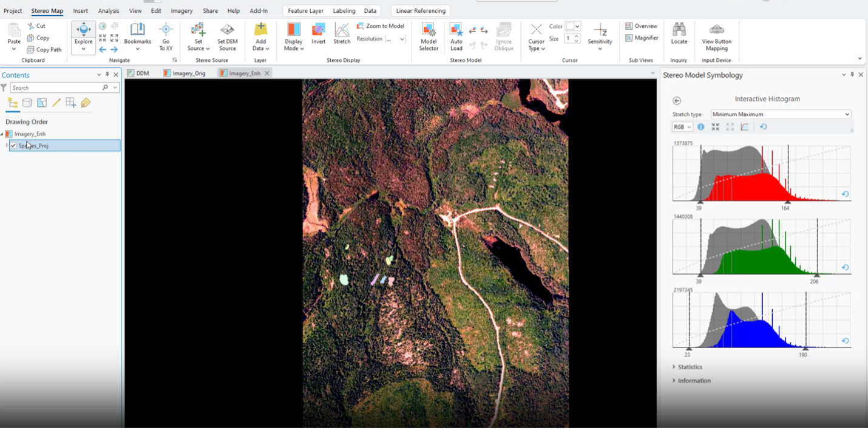Close the Imagery_Enh view tab

(267, 73)
